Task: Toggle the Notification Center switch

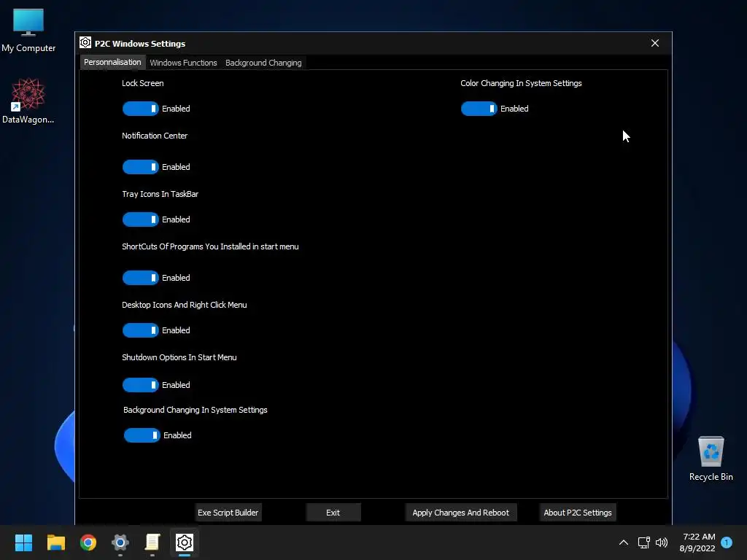Action: coord(141,167)
